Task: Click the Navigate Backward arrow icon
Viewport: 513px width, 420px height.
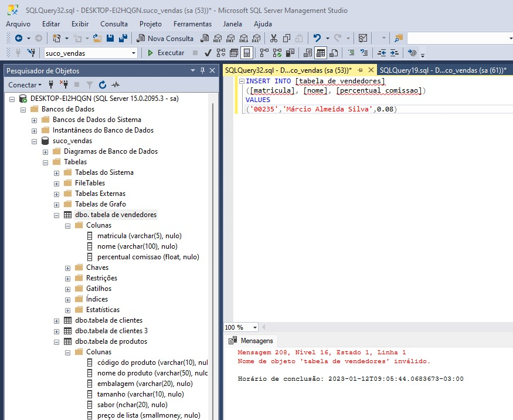Action: pos(19,38)
